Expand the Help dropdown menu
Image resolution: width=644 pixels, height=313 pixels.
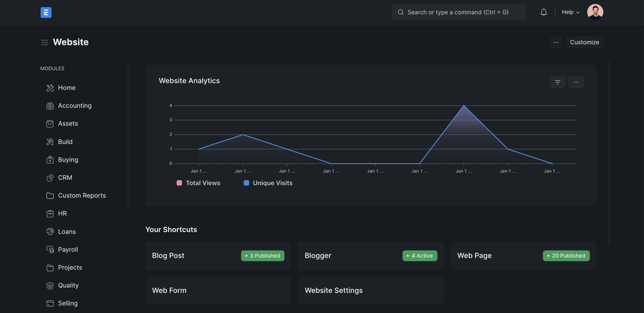coord(570,12)
